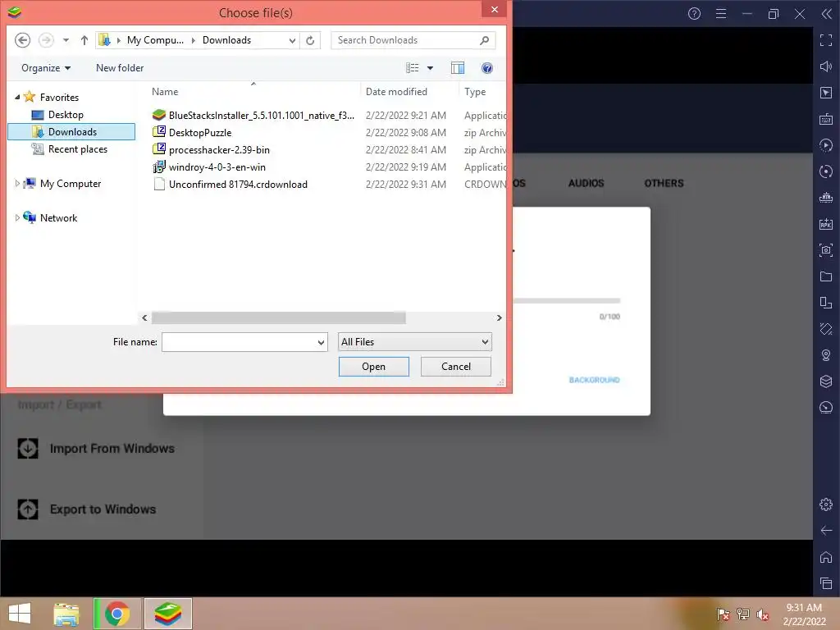Expand the address bar path dropdown
The image size is (840, 630).
pyautogui.click(x=292, y=41)
